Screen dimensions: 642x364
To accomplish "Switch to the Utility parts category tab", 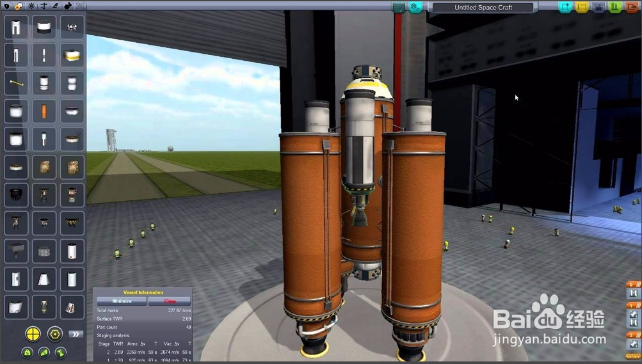I will [x=68, y=6].
